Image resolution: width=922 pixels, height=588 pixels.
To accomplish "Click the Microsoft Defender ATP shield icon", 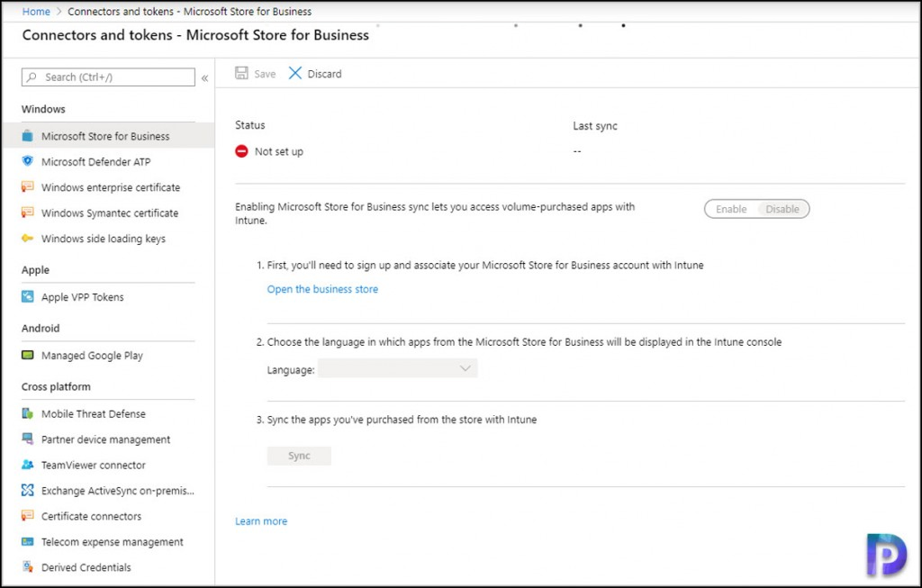I will 28,161.
